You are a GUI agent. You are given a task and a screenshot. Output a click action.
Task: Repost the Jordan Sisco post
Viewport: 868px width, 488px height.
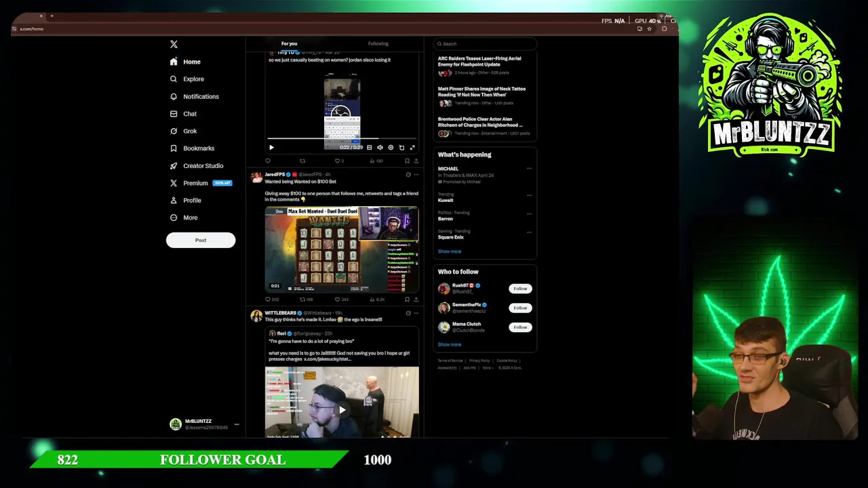click(302, 161)
